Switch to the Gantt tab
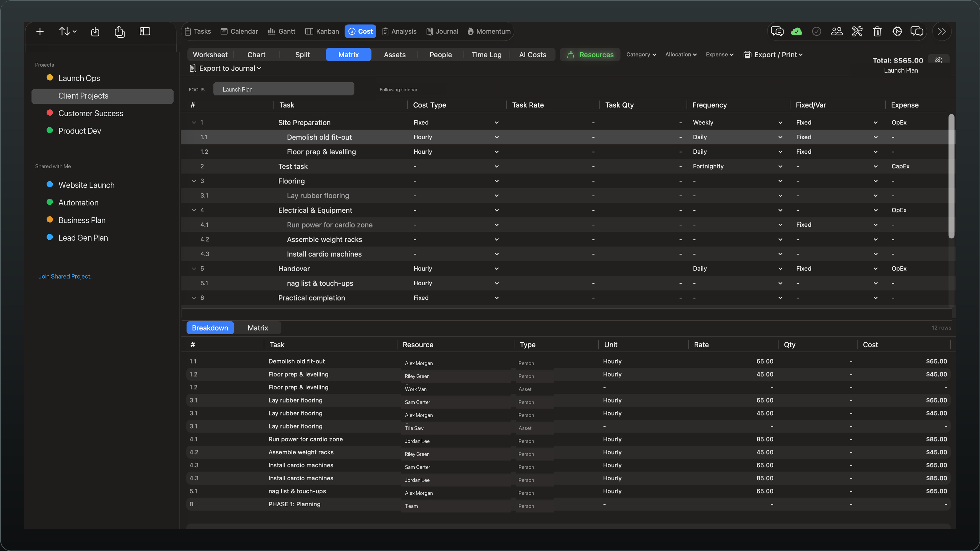The image size is (980, 551). coord(281,32)
